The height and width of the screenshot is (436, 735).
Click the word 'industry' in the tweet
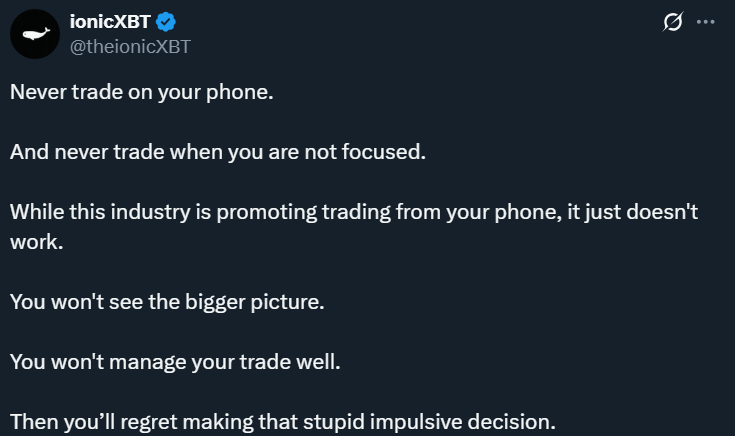(150, 212)
